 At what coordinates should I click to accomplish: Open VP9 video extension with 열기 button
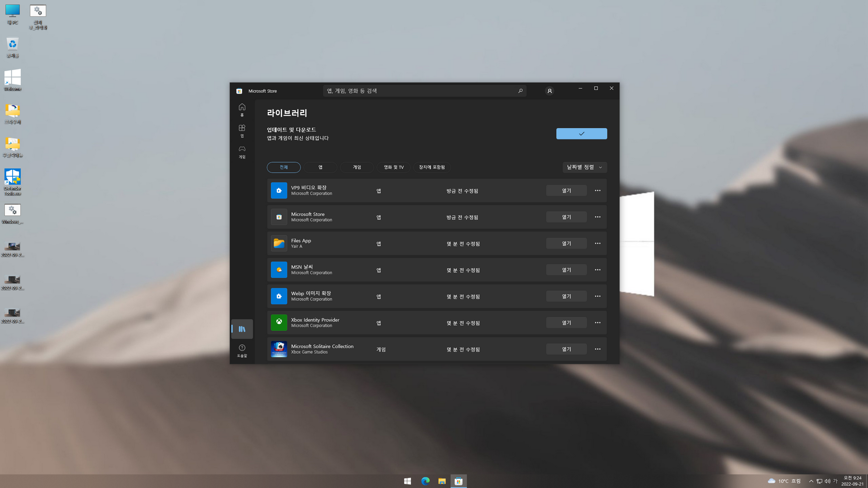[566, 190]
